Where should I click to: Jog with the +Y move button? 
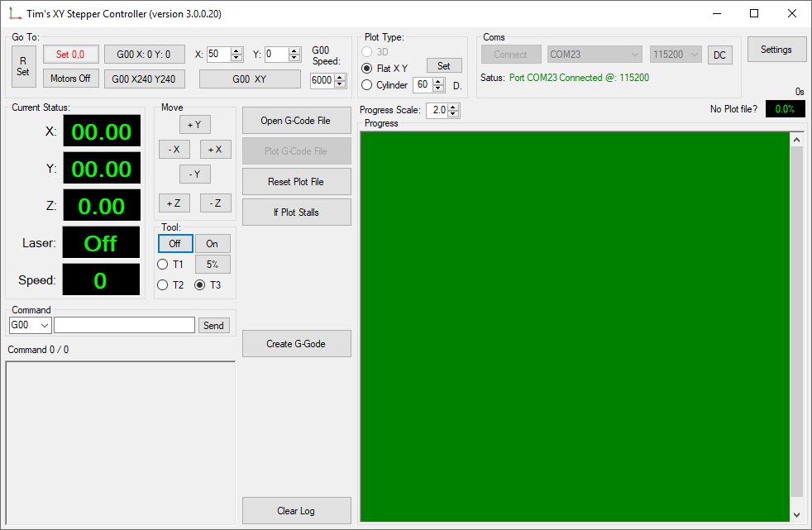[x=194, y=125]
